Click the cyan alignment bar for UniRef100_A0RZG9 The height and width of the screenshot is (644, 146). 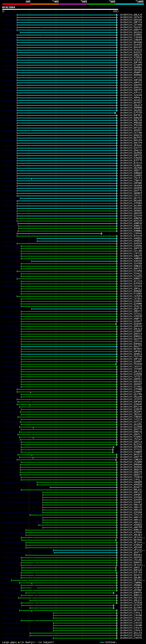coord(74,261)
